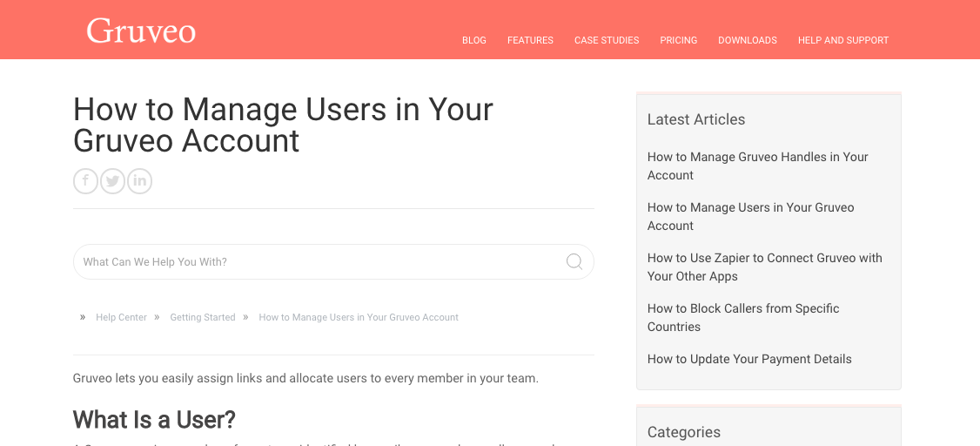Click the main article title

[283, 125]
